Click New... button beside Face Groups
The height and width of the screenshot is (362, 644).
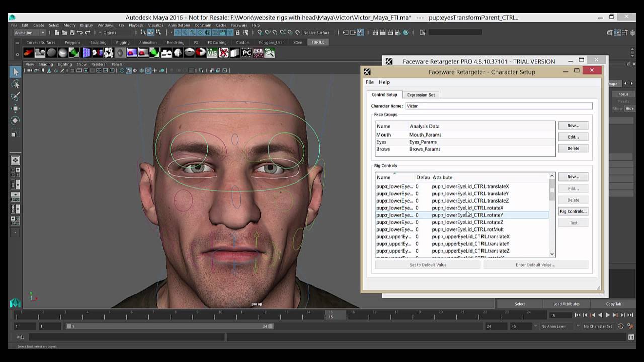[573, 125]
